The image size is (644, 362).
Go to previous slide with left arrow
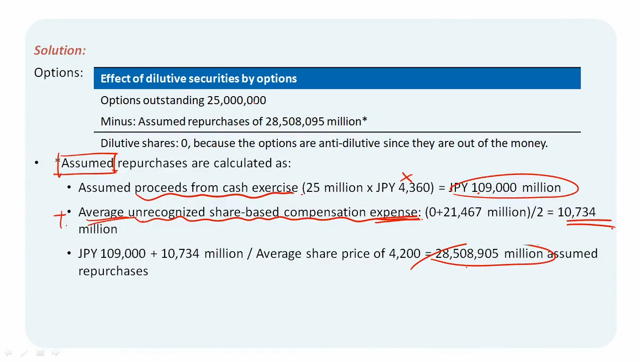8,353
